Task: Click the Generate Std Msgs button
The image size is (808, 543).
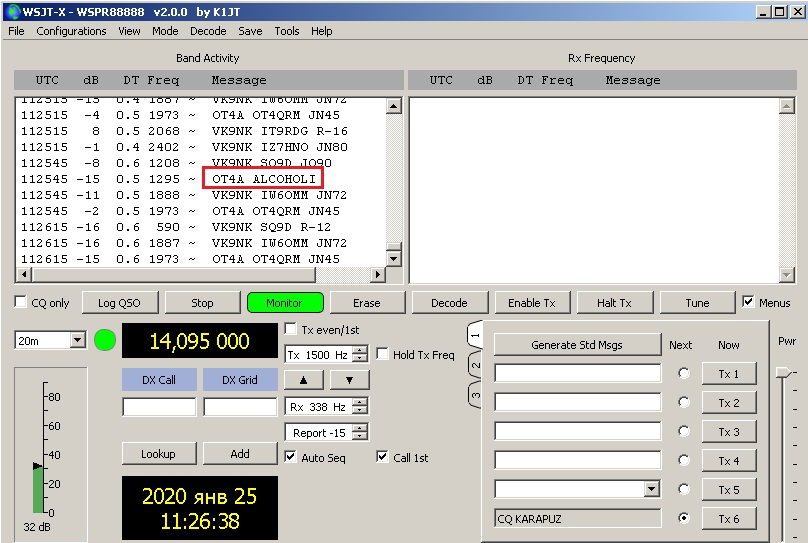Action: coord(577,345)
